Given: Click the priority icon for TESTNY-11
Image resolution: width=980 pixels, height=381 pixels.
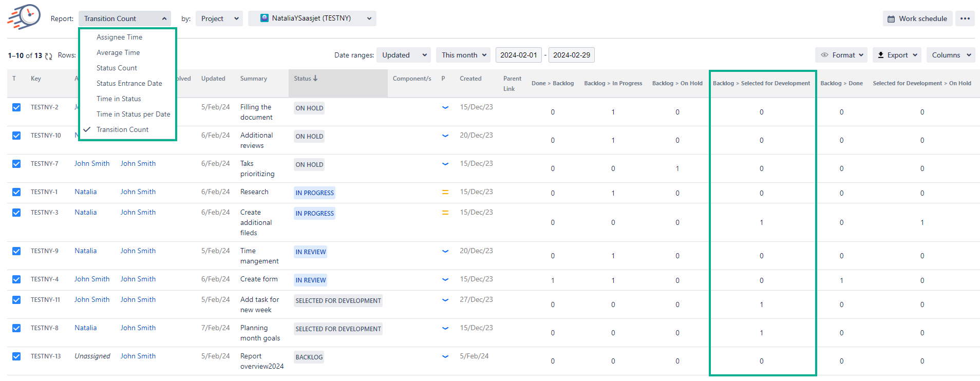Looking at the screenshot, I should coord(445,300).
